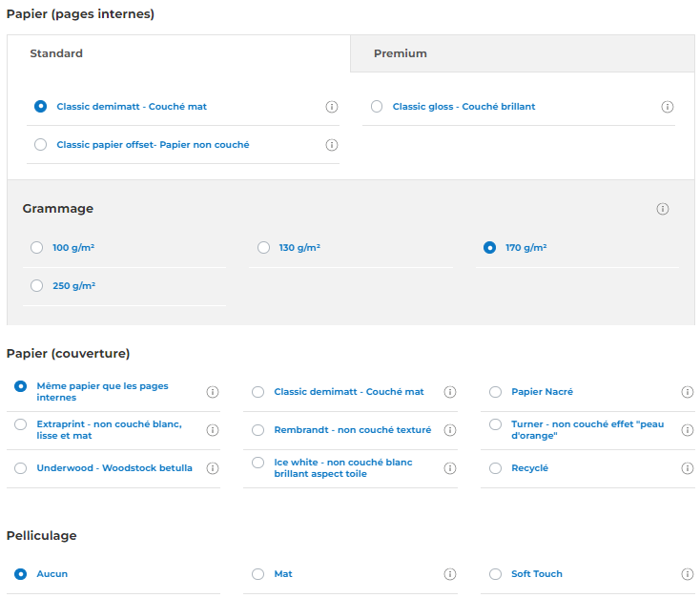700x598 pixels.
Task: Pick Ice white non couché cover radio
Action: click(x=257, y=463)
